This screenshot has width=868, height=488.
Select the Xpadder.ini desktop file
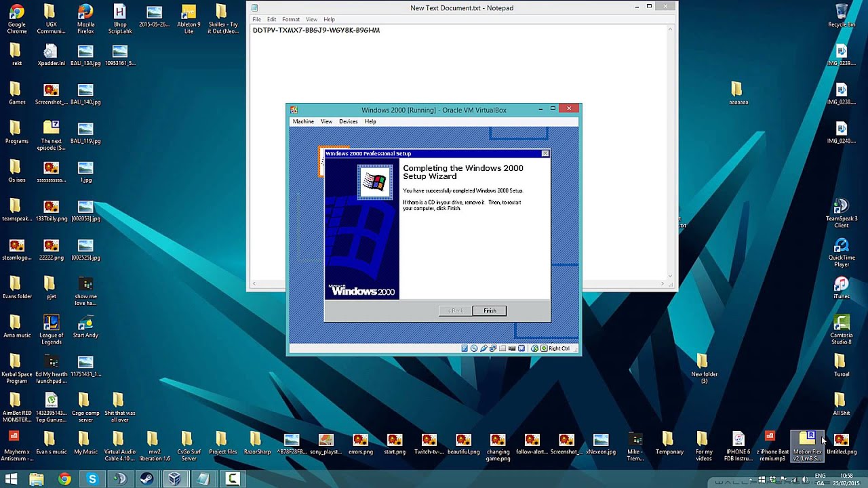pos(51,55)
